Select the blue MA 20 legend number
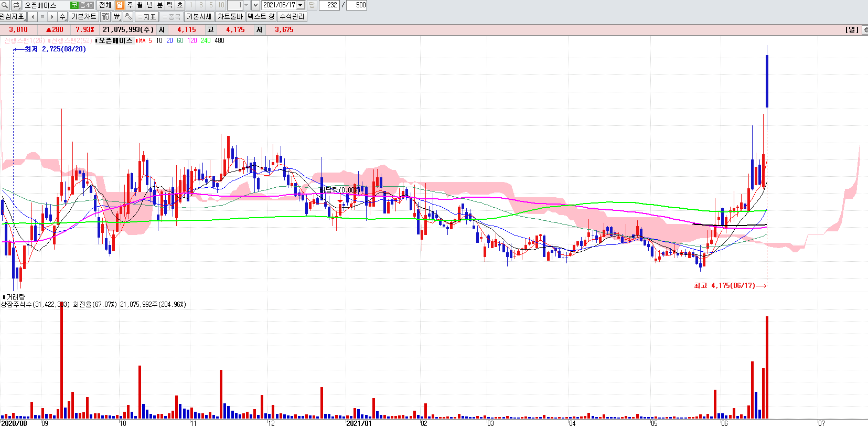The image size is (868, 428). tap(169, 41)
